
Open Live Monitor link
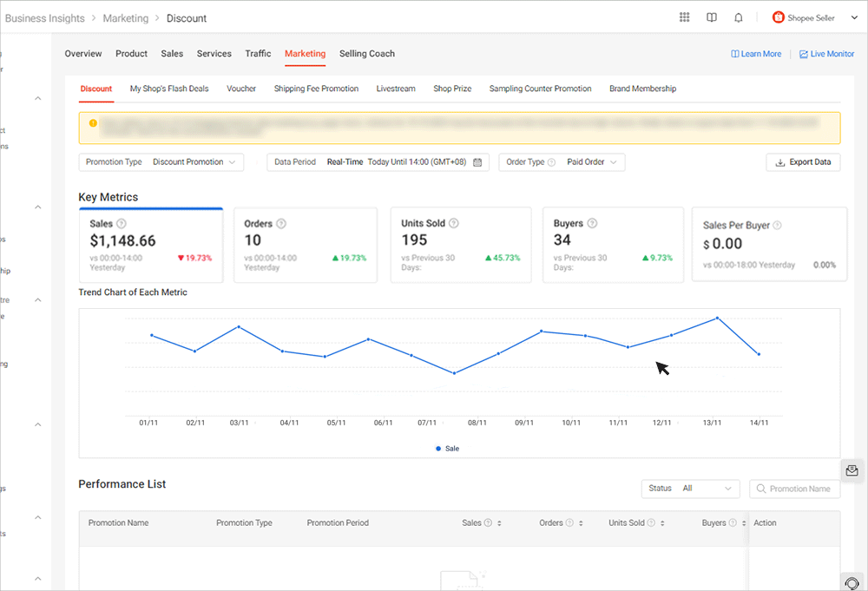click(x=826, y=54)
